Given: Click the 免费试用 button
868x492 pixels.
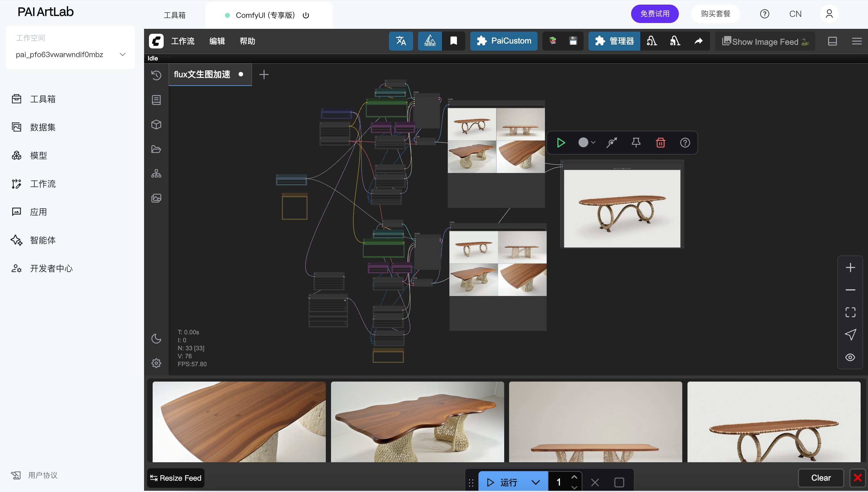Looking at the screenshot, I should 654,14.
